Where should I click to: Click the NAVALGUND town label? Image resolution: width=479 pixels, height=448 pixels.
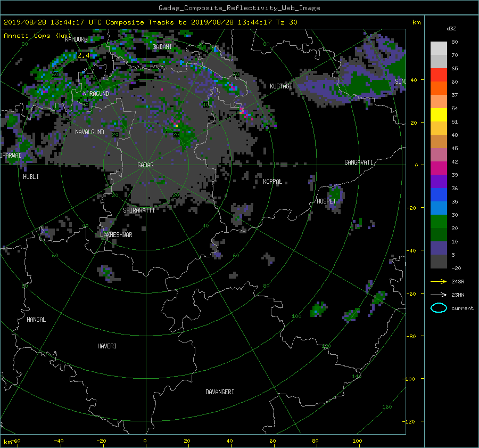89,132
